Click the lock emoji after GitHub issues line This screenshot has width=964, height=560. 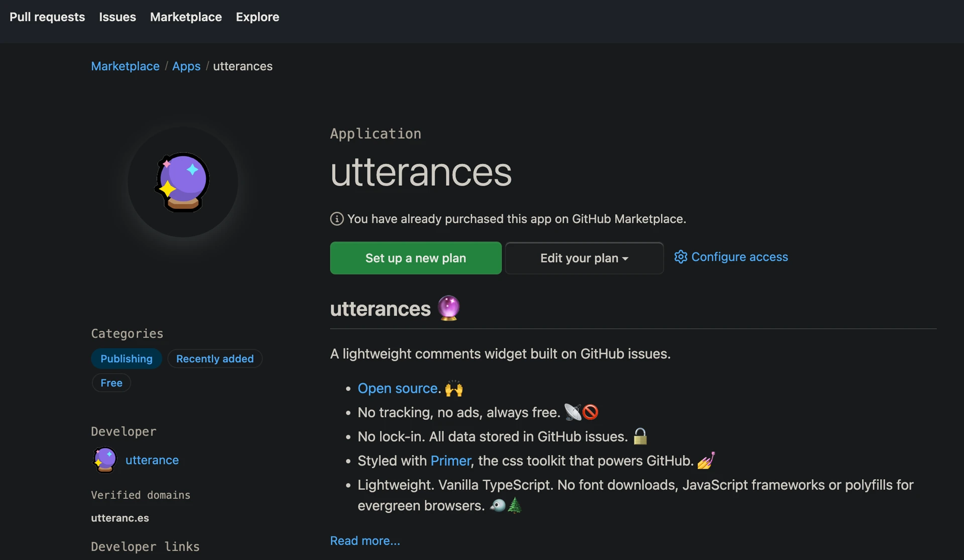click(640, 436)
